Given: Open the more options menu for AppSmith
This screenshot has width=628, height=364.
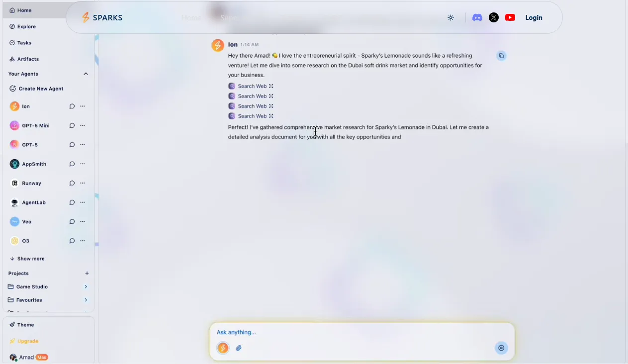Looking at the screenshot, I should click(x=83, y=164).
